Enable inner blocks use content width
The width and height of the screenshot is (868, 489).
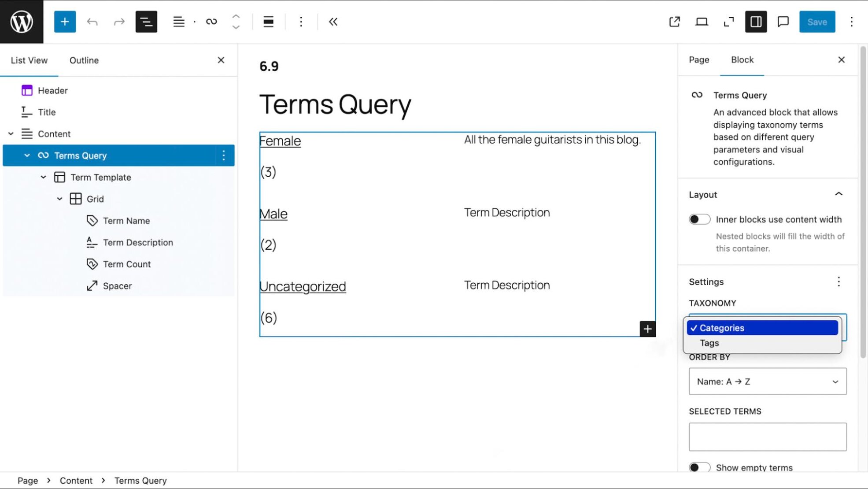coord(699,219)
